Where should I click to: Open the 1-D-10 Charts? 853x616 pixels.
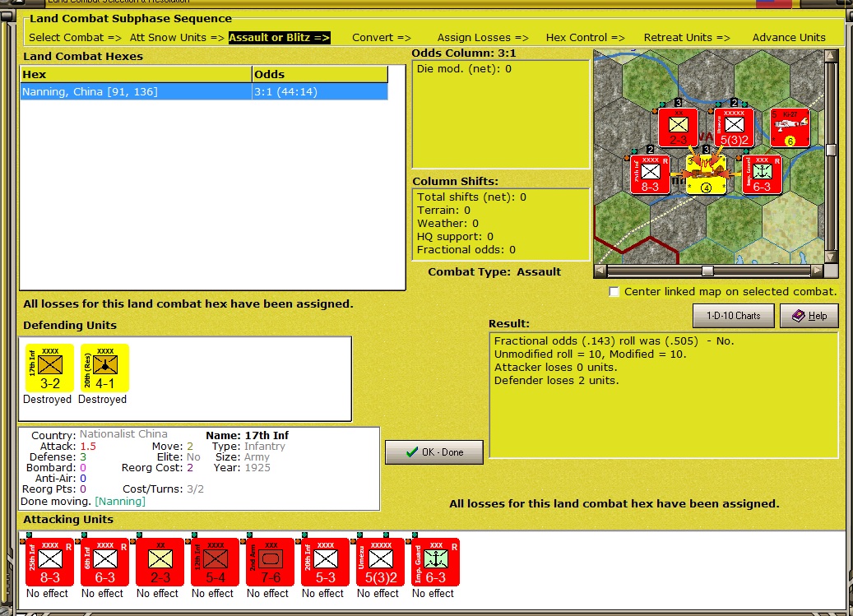[734, 316]
